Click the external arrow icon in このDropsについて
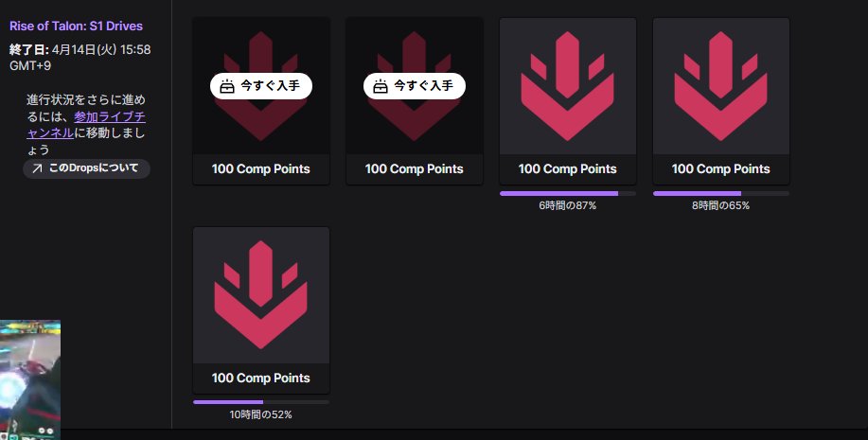The width and height of the screenshot is (868, 440). point(37,168)
